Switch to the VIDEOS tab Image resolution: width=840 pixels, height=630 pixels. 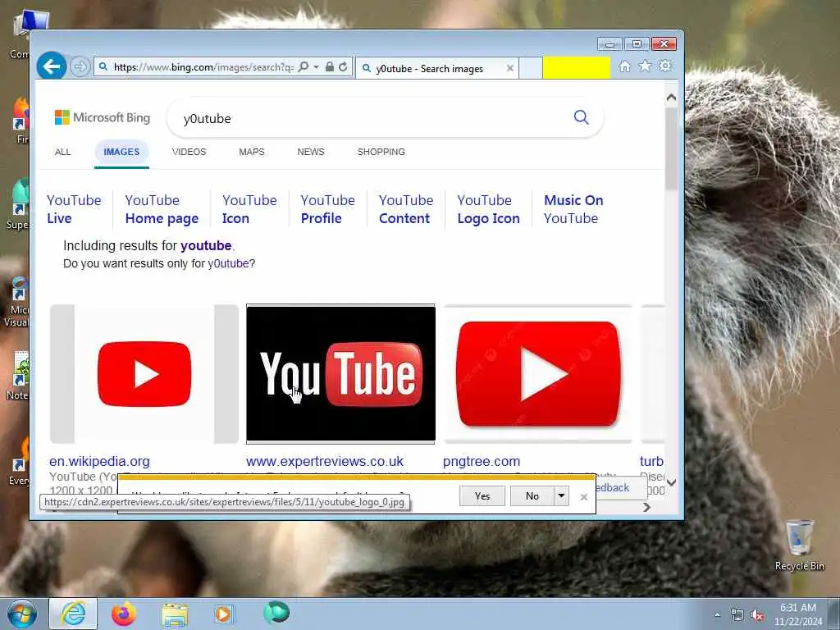[x=189, y=152]
